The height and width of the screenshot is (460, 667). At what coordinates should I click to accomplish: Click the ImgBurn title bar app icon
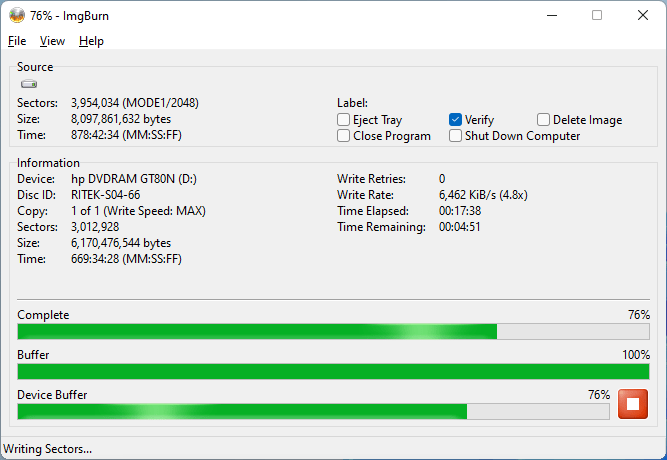pyautogui.click(x=17, y=16)
